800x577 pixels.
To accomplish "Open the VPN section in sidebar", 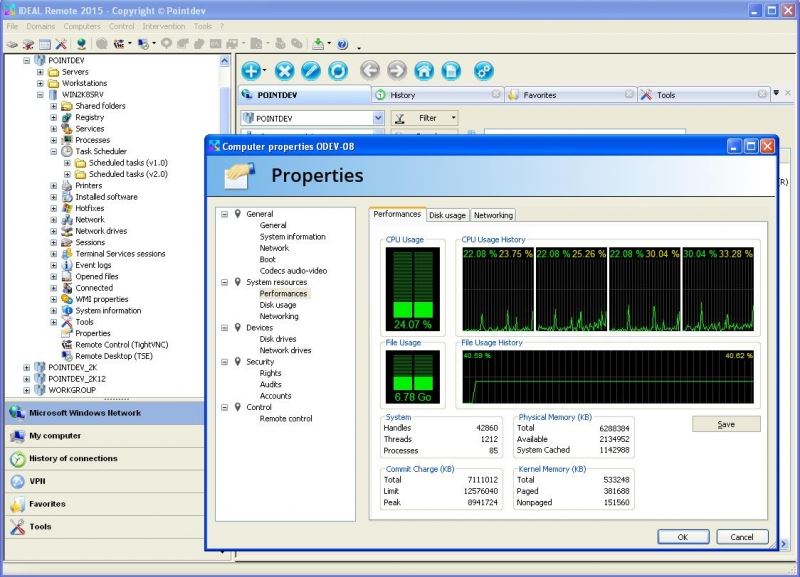I will pos(40,481).
